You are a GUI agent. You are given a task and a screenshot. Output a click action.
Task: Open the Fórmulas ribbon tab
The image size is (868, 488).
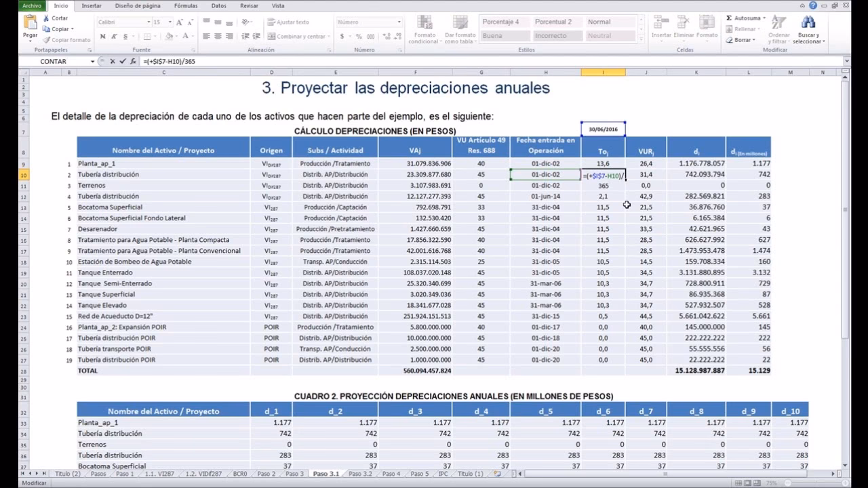[x=186, y=5]
